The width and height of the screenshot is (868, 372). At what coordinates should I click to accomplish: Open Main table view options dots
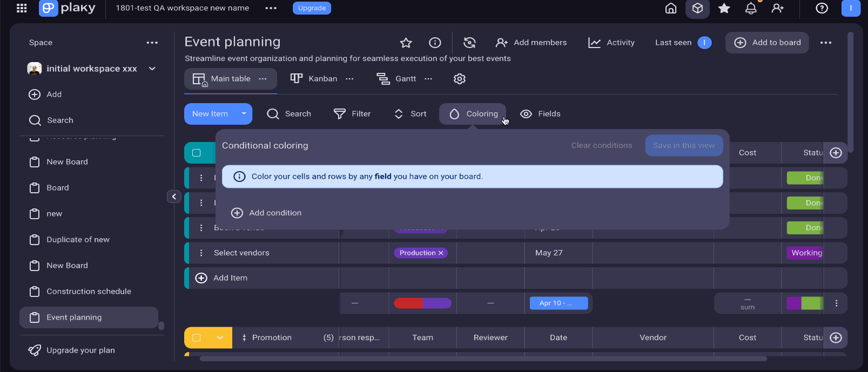tap(263, 79)
